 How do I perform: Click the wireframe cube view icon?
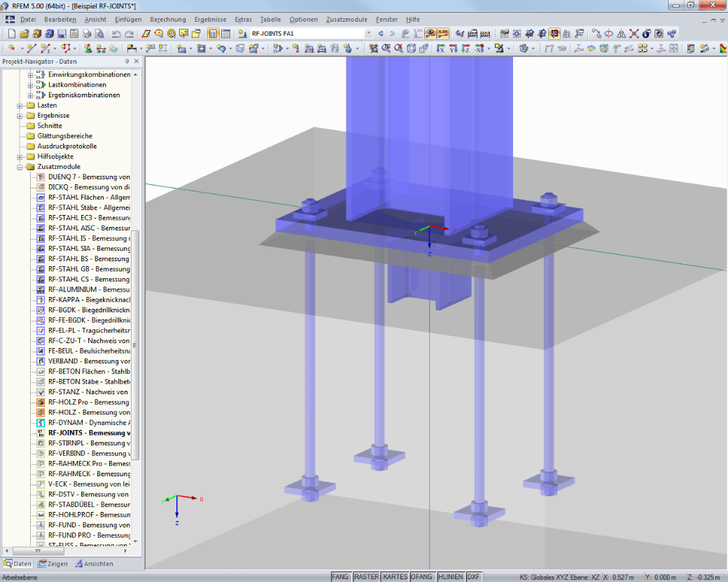pyautogui.click(x=411, y=48)
